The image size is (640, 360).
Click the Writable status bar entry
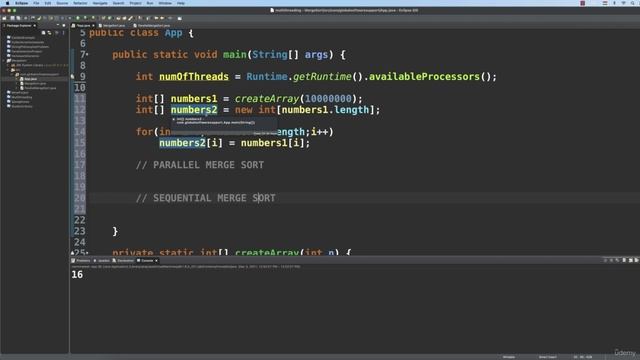click(x=509, y=357)
